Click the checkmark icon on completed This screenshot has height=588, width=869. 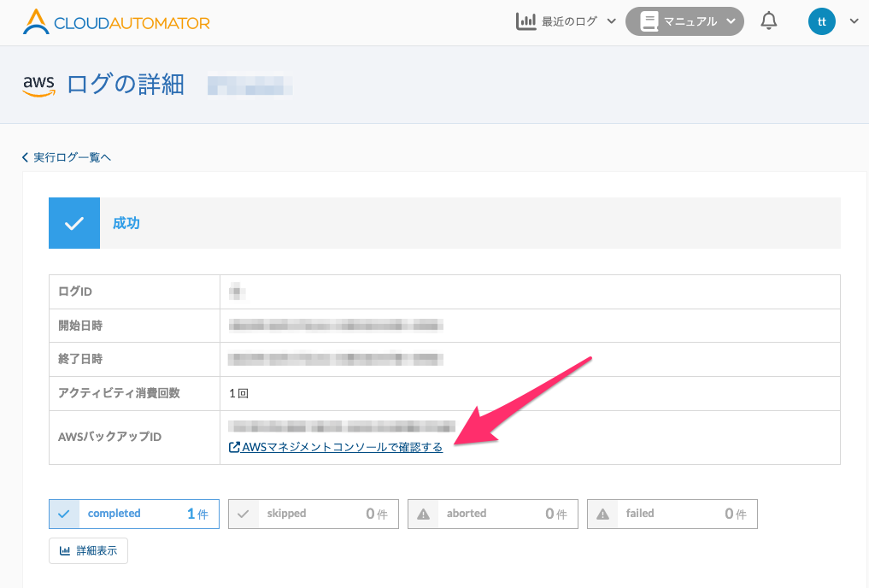click(64, 514)
